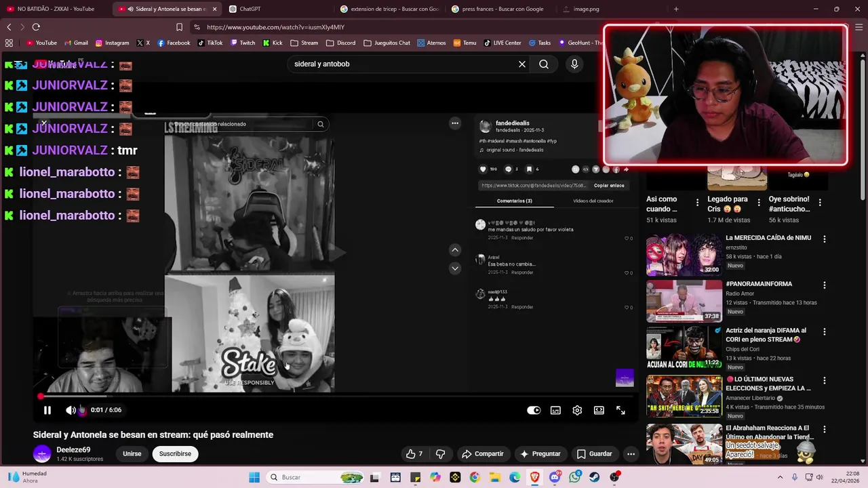Image resolution: width=868 pixels, height=488 pixels.
Task: Mute the video with the speaker icon
Action: 71,410
